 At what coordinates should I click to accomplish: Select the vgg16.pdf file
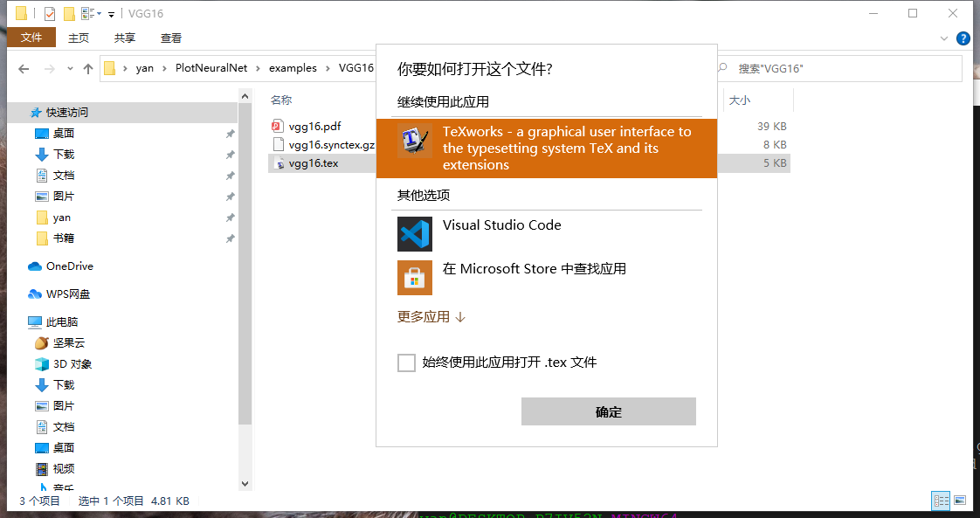pyautogui.click(x=315, y=126)
